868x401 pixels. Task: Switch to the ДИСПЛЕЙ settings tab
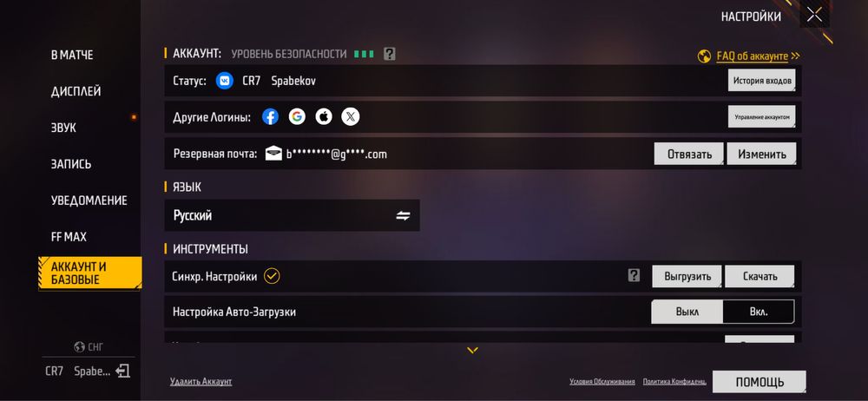pos(76,91)
